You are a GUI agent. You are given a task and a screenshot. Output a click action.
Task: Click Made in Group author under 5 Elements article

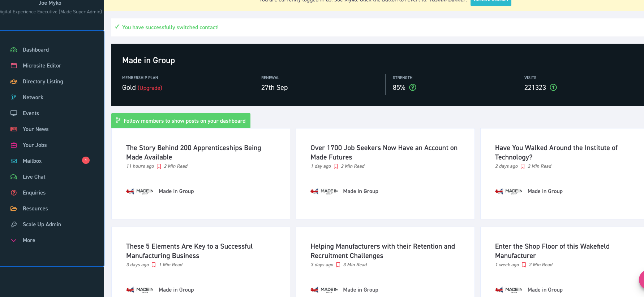(176, 290)
